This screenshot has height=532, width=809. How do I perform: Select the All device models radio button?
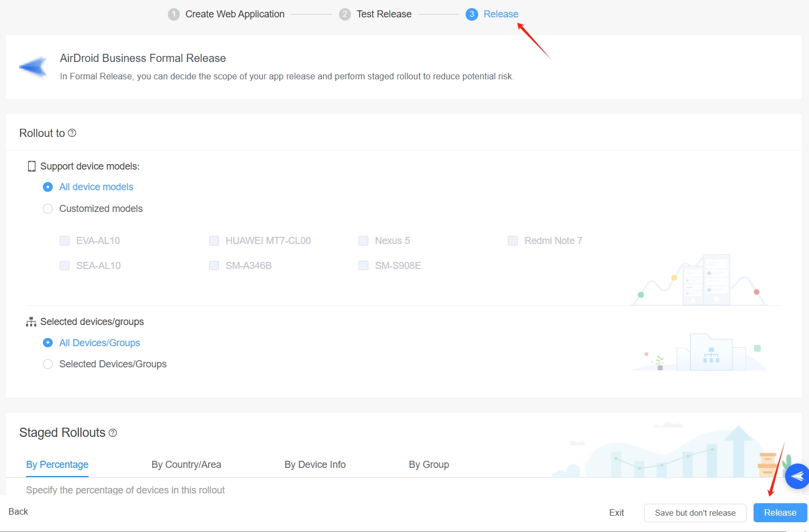[x=48, y=187]
